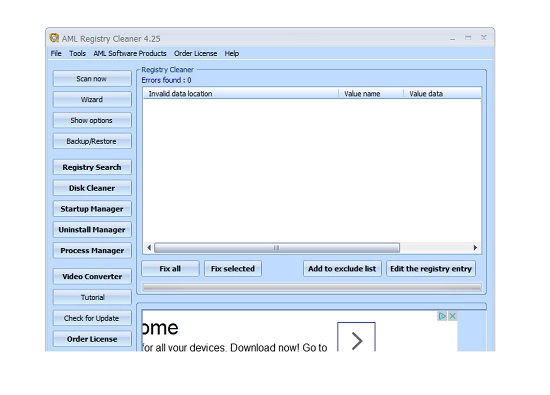Start a scan with Scan now
Viewport: 550px width, 395px height.
92,79
